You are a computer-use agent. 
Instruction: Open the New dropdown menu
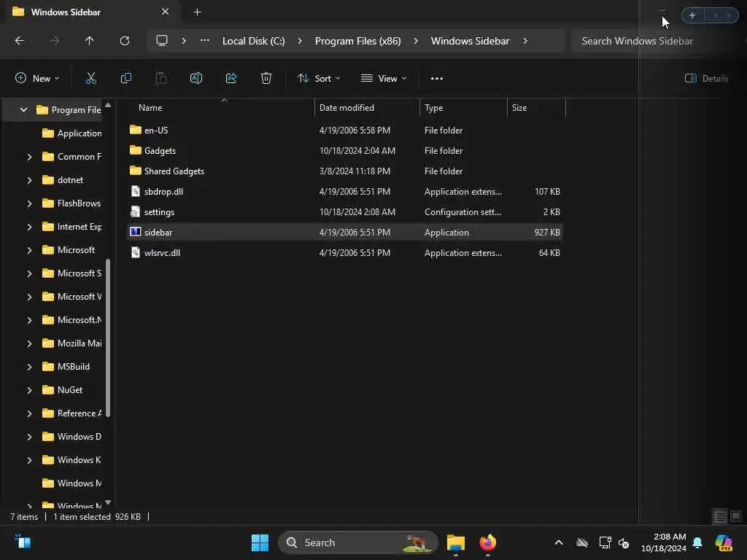click(x=37, y=78)
